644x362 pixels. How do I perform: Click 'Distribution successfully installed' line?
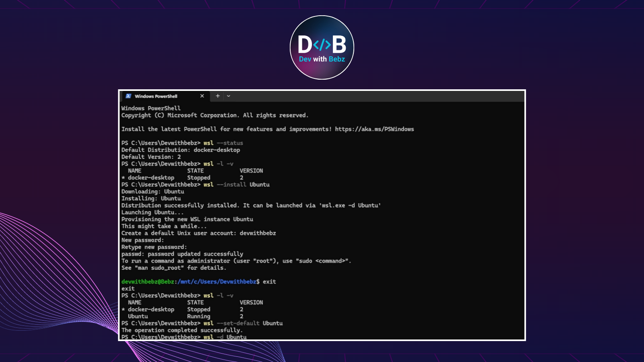tap(251, 206)
